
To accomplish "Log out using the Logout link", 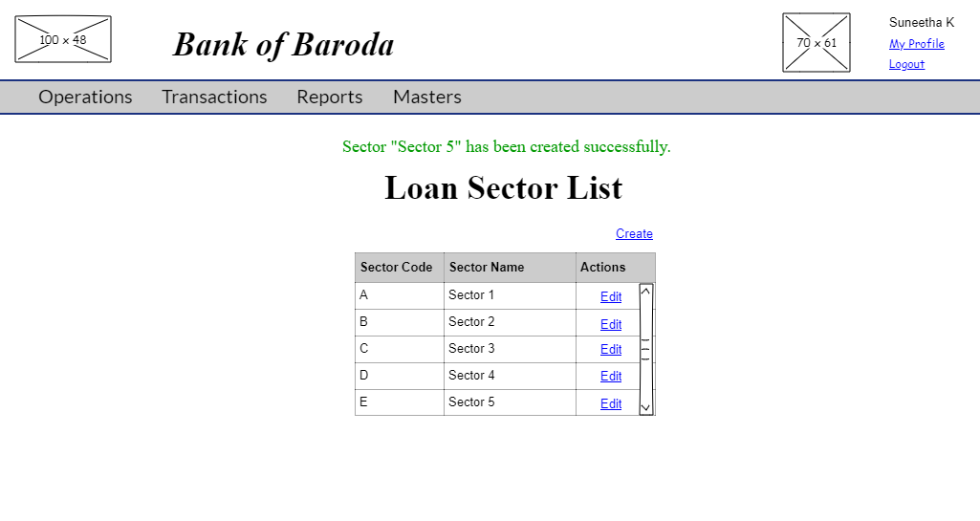I will pos(905,65).
